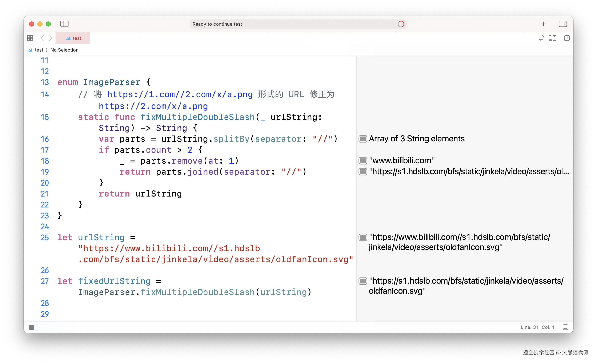The width and height of the screenshot is (597, 364).
Task: Click the https://2.com/x/a.png comment link
Action: point(153,106)
